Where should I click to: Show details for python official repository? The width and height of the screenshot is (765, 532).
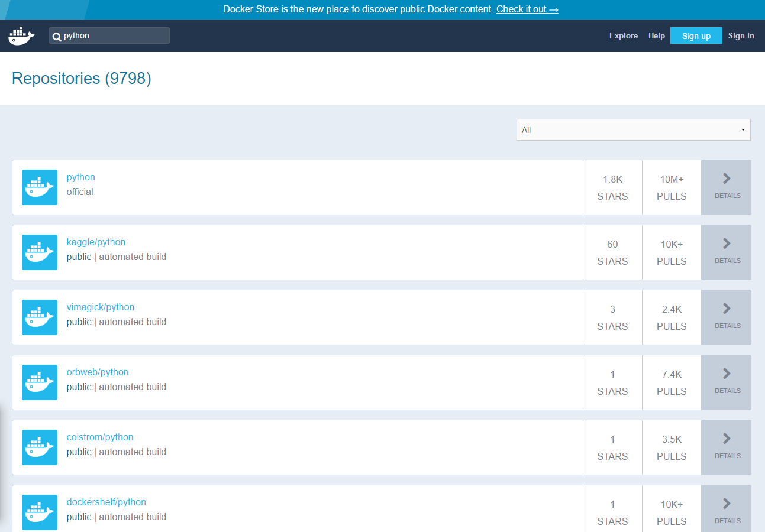pos(727,187)
